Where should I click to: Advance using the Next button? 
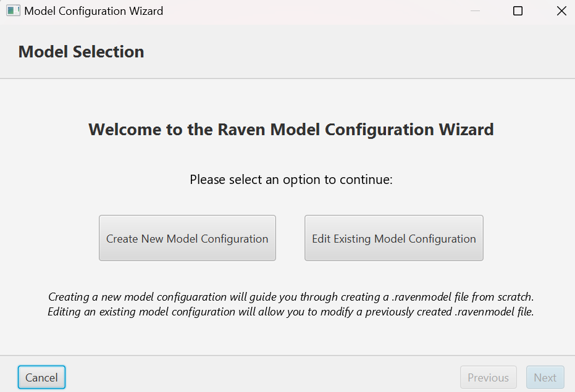(x=545, y=377)
